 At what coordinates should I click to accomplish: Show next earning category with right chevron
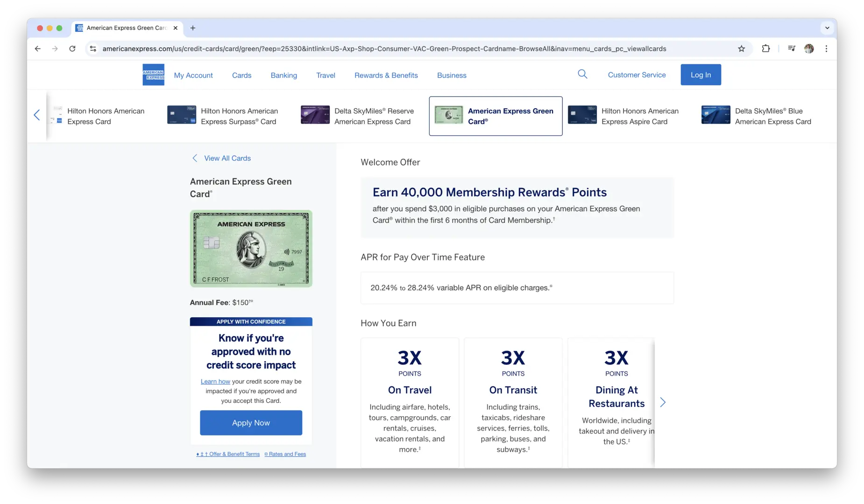[x=663, y=402]
